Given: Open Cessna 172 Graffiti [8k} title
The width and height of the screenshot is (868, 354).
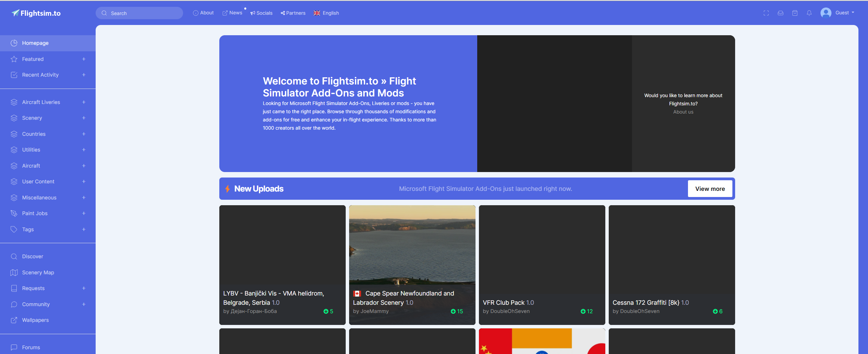Looking at the screenshot, I should click(x=651, y=303).
